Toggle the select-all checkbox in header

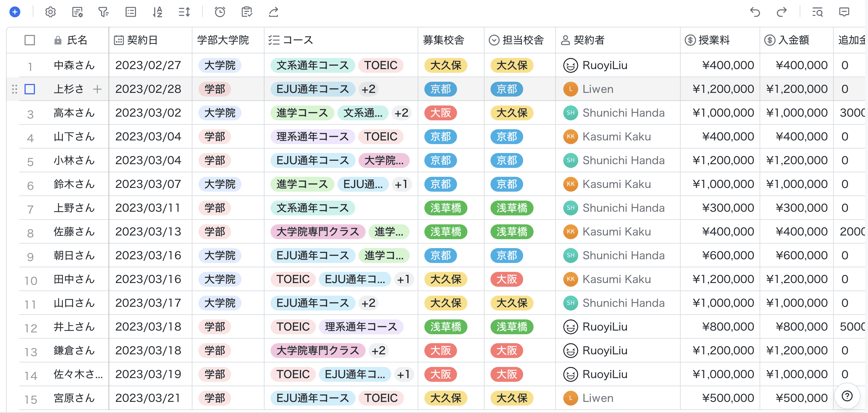click(30, 40)
